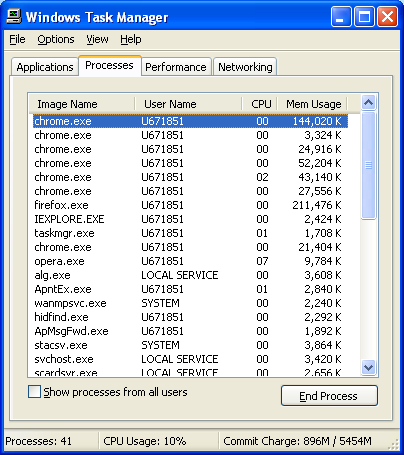
Task: Minimize the Windows Task Manager window
Action: coord(341,16)
